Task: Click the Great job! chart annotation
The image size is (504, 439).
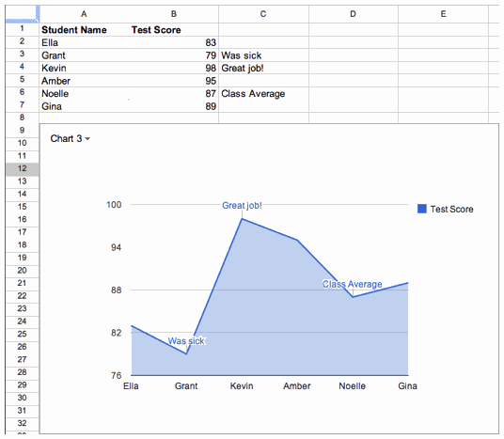Action: tap(242, 205)
